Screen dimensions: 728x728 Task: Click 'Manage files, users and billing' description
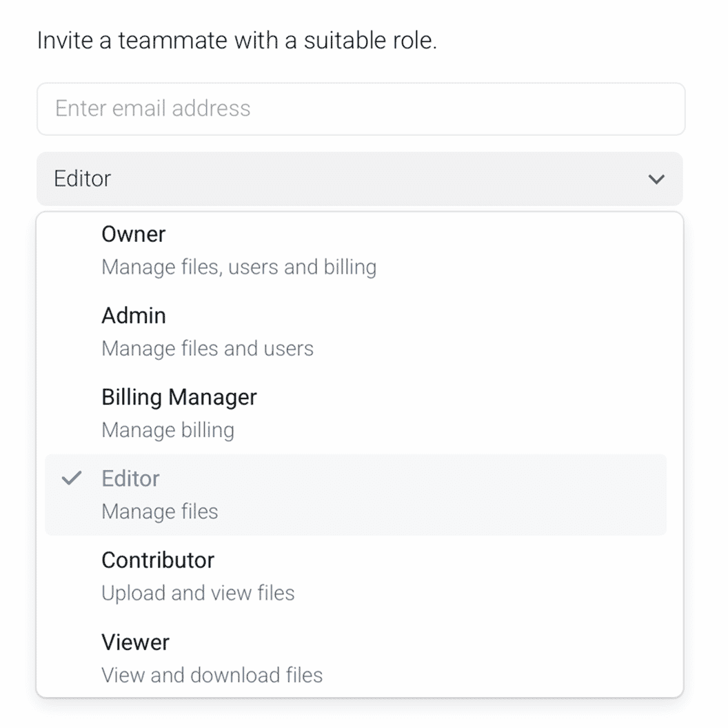(x=239, y=267)
